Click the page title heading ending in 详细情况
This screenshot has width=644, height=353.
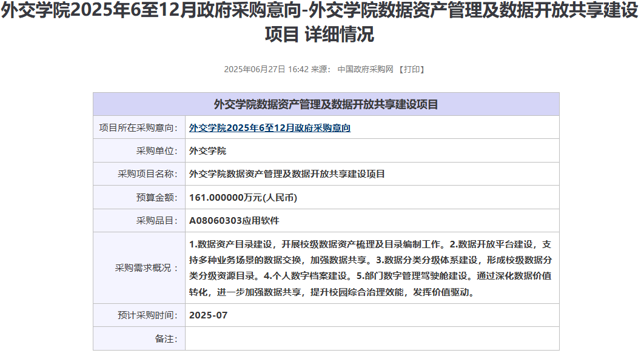tap(320, 23)
